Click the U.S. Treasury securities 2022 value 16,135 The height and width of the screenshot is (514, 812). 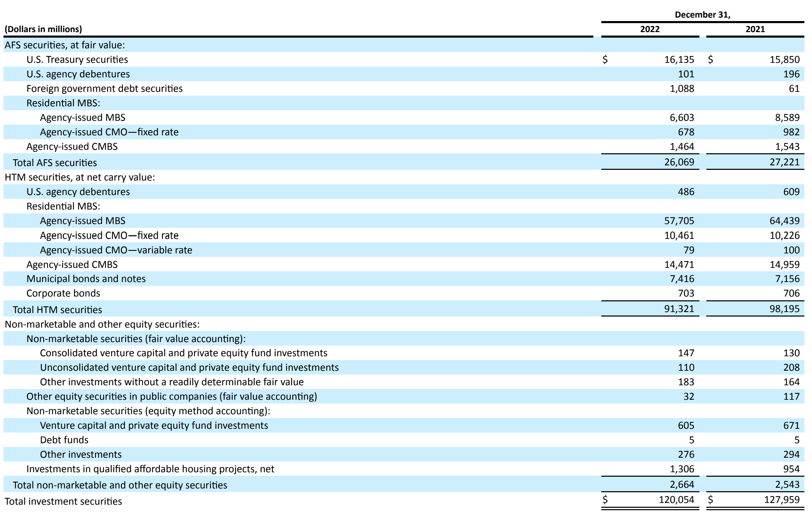679,60
